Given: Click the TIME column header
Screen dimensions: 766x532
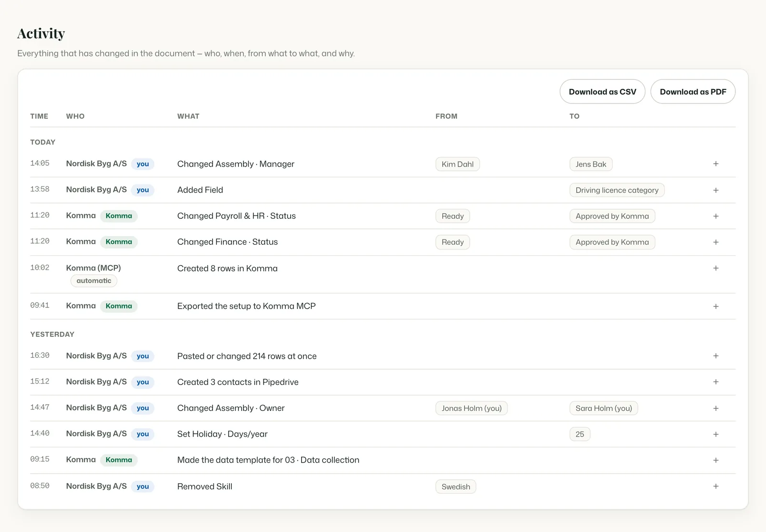Looking at the screenshot, I should tap(39, 116).
